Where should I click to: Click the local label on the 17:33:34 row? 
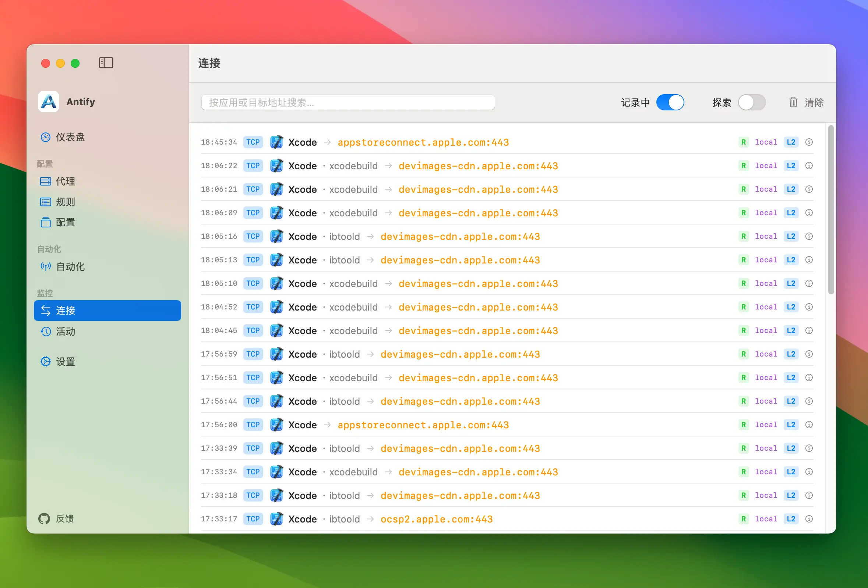(766, 471)
